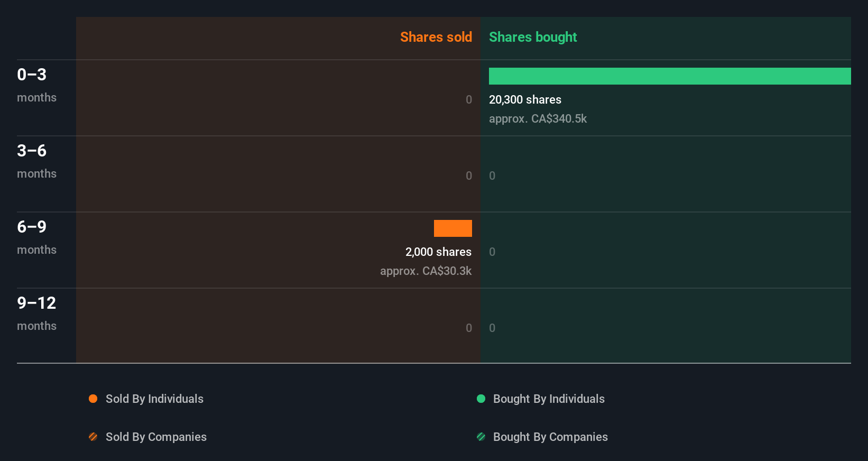Viewport: 868px width, 461px height.
Task: Click the striped Bought By Companies legend icon
Action: pyautogui.click(x=481, y=437)
